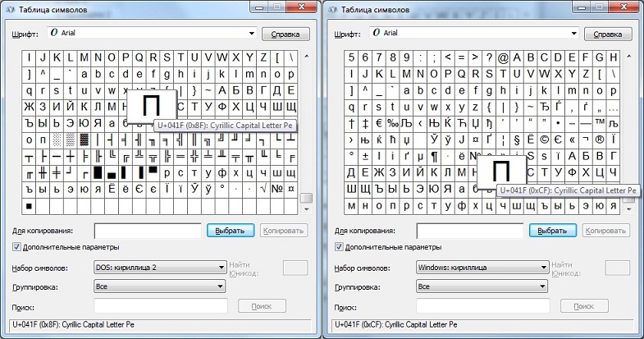The height and width of the screenshot is (339, 644).
Task: Select the '±' plus-minus sign in right window
Action: point(365,156)
